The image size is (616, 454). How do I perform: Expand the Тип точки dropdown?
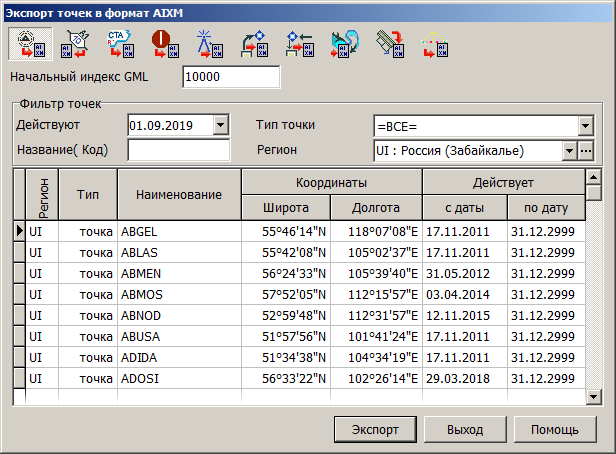(x=585, y=125)
